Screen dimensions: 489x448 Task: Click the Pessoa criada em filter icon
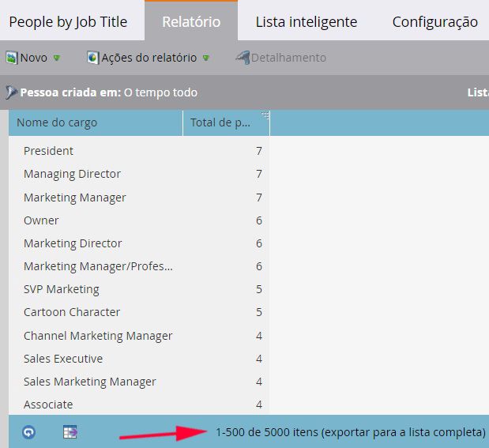click(11, 92)
